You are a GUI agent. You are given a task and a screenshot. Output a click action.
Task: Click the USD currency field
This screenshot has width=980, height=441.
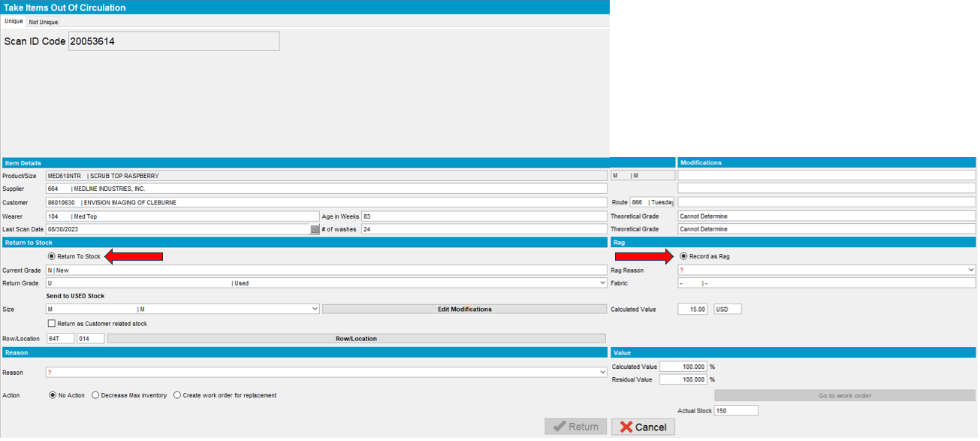point(728,309)
